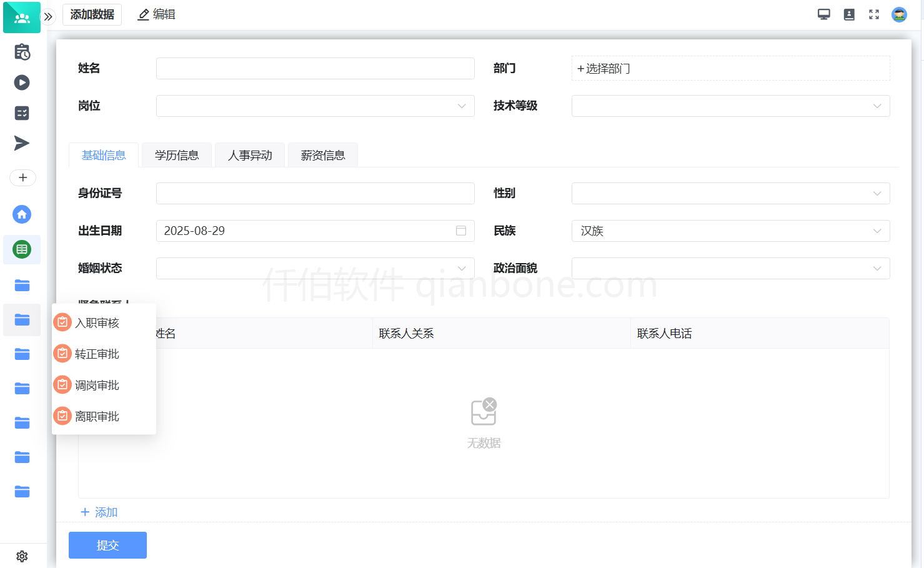The height and width of the screenshot is (568, 924).
Task: Switch to the 薪资信息 tab
Action: coord(323,156)
